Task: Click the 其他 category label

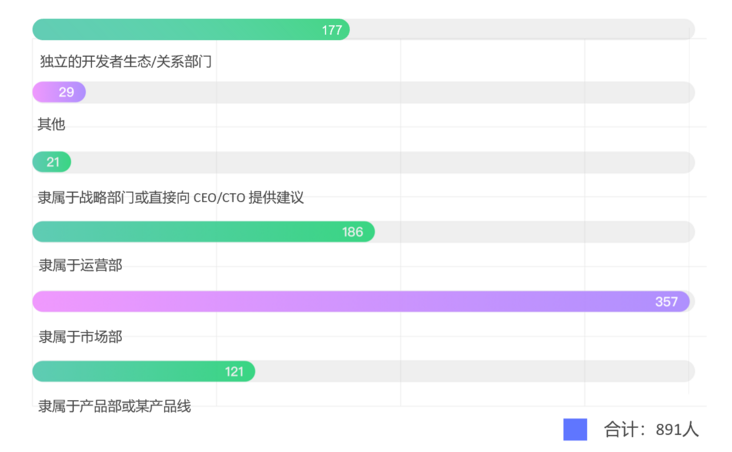Action: pyautogui.click(x=51, y=124)
